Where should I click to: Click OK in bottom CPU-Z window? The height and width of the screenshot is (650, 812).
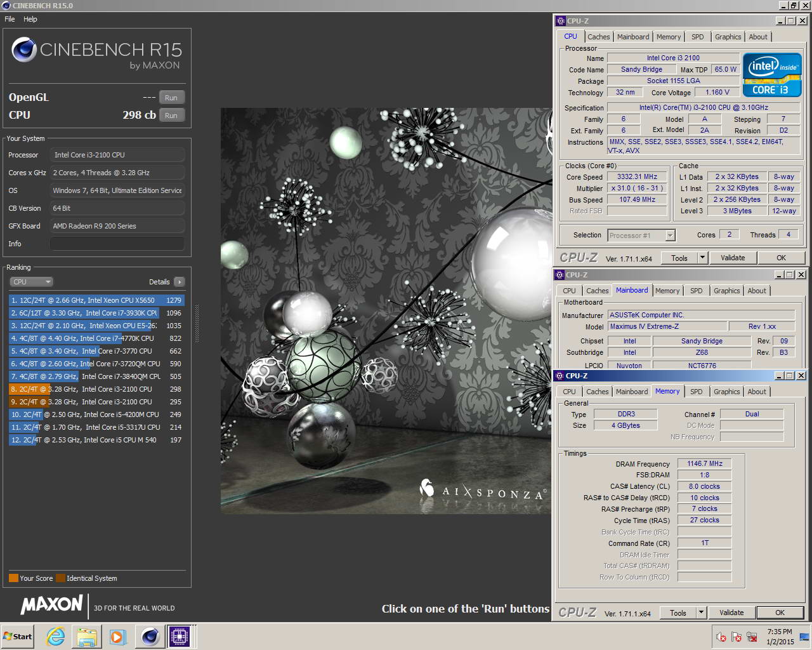[x=780, y=613]
